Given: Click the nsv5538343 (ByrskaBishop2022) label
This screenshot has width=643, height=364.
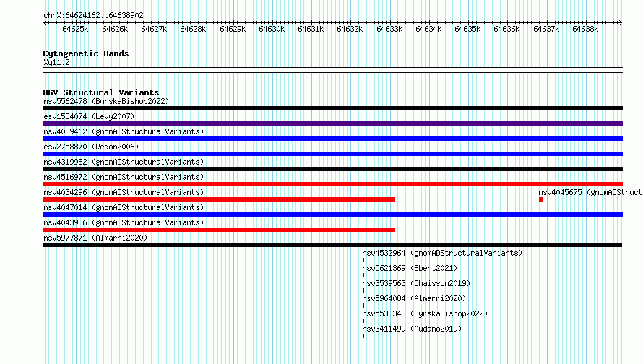Looking at the screenshot, I should click(425, 313).
